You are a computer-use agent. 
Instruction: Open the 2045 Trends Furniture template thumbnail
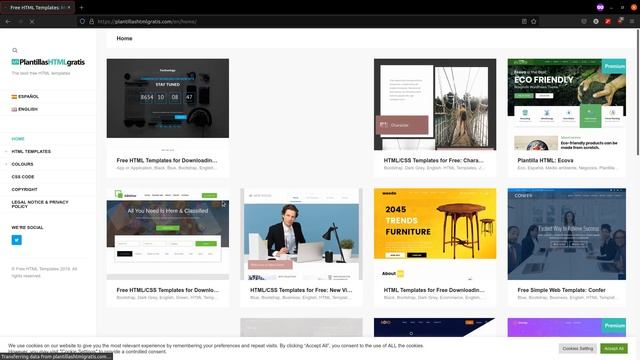[435, 234]
